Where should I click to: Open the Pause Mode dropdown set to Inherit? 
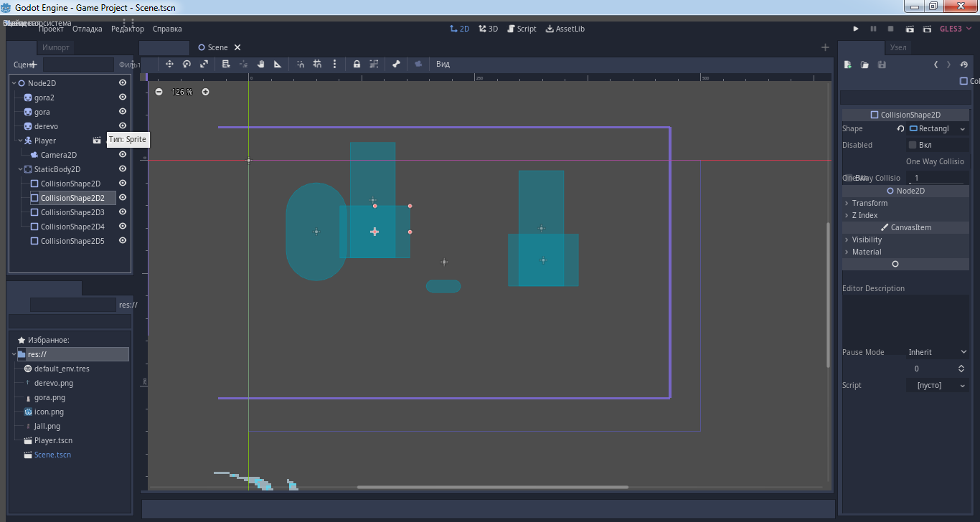[937, 351]
